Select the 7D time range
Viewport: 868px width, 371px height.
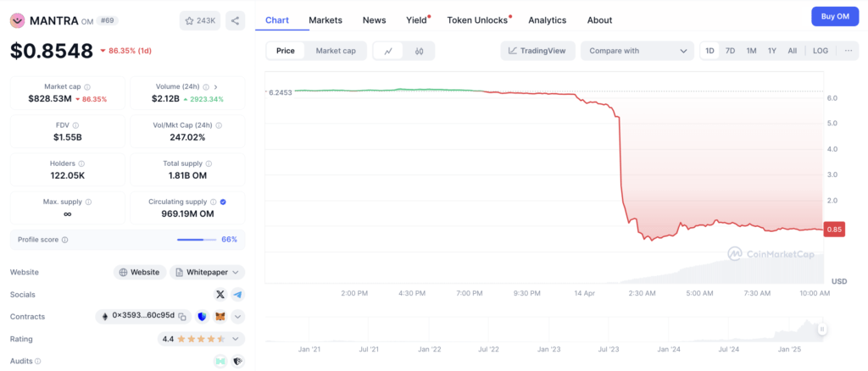(730, 51)
